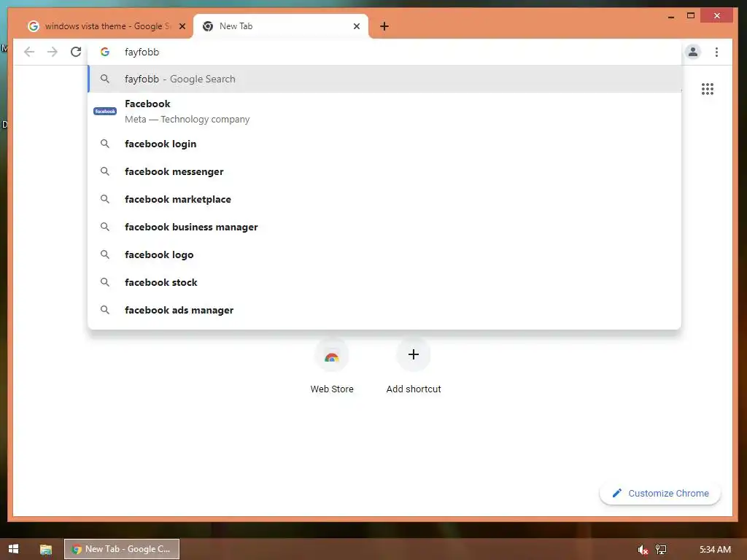The image size is (747, 560).
Task: Open Customize Chrome
Action: pos(659,494)
